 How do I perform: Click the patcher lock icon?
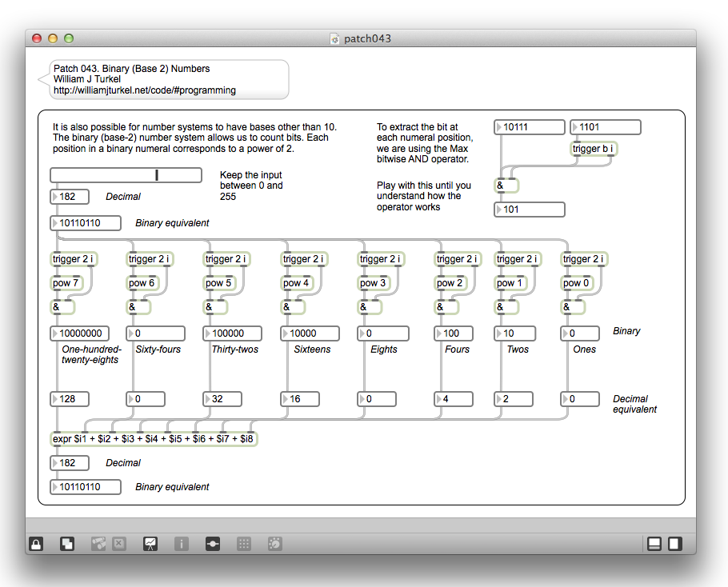pyautogui.click(x=36, y=544)
